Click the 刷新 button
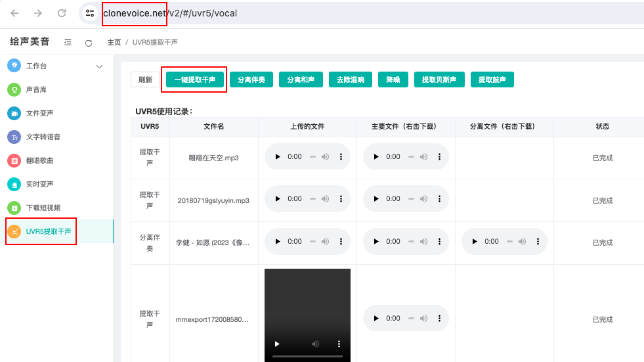This screenshot has height=362, width=644. coord(145,79)
